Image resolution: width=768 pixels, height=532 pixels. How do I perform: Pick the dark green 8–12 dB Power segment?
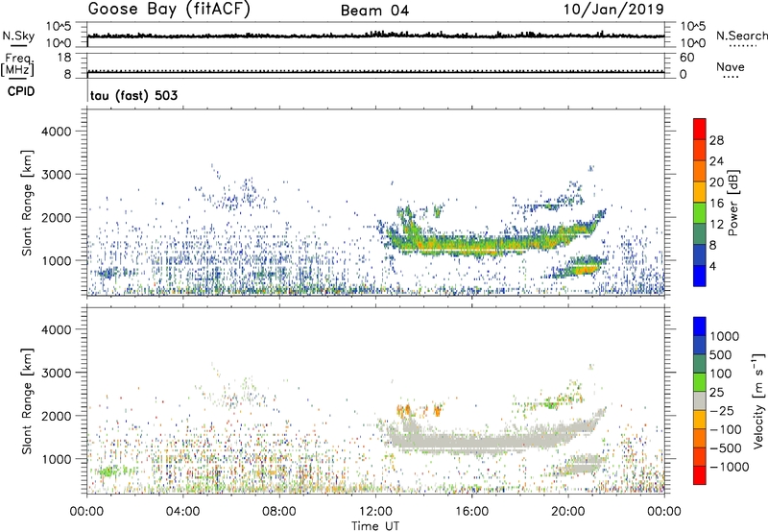click(x=700, y=233)
